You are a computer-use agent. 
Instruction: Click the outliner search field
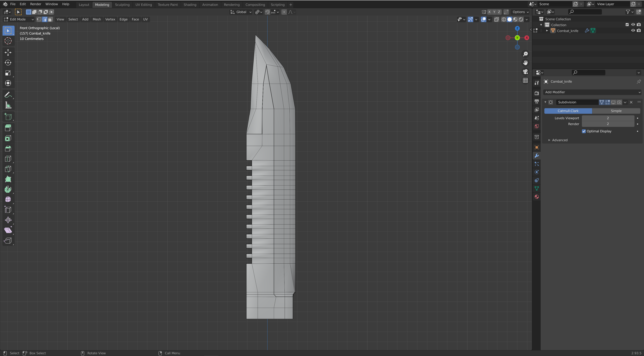[x=585, y=12]
